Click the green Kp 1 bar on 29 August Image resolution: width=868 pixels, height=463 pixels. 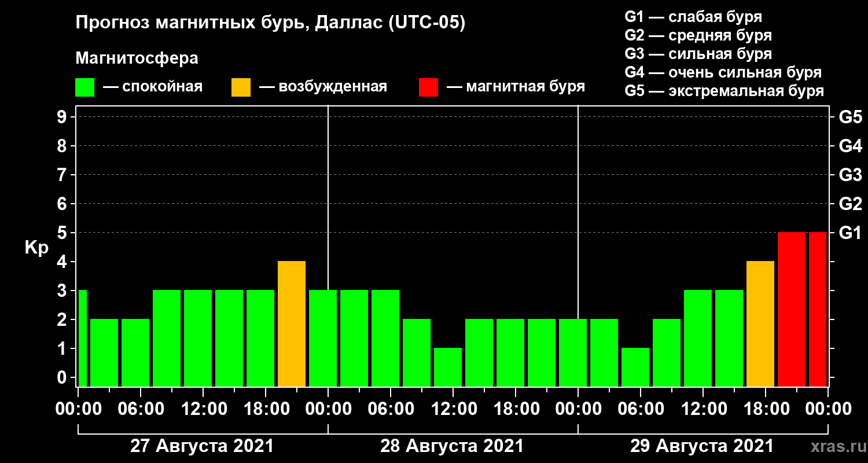(x=635, y=367)
